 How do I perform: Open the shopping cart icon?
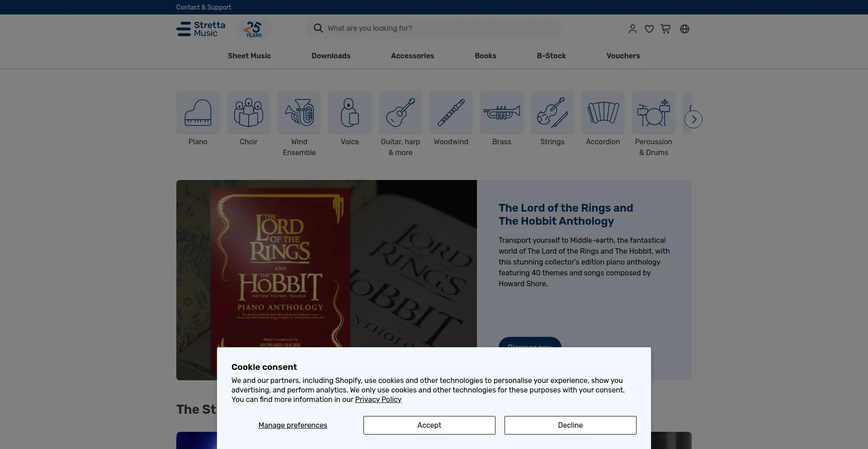point(665,29)
